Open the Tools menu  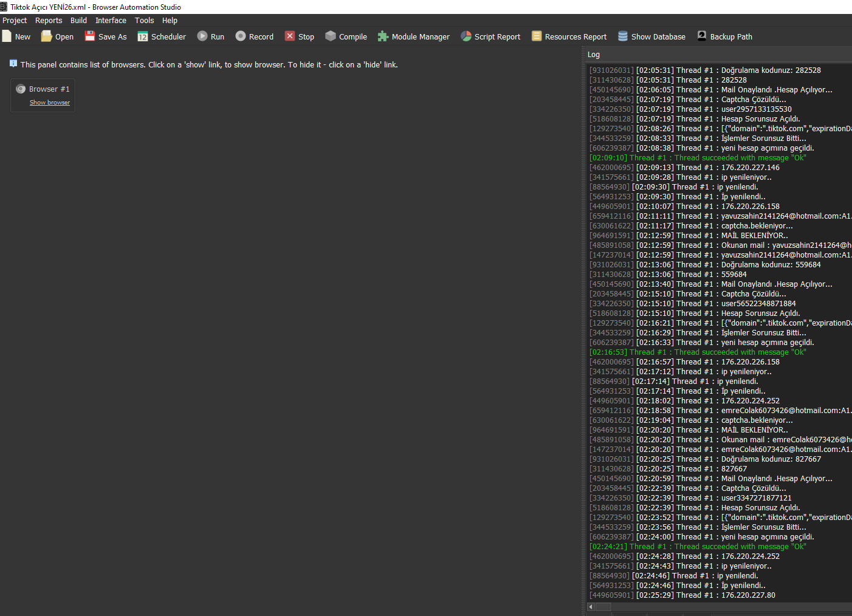click(x=144, y=21)
